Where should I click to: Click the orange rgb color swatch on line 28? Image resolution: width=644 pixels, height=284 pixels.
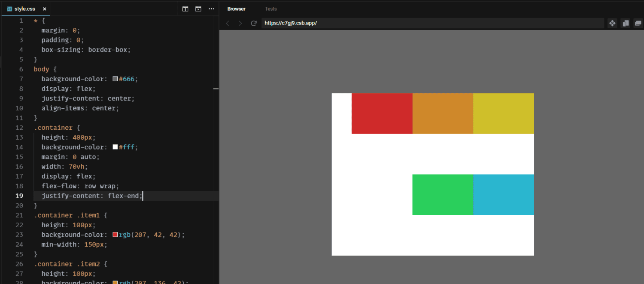click(x=115, y=282)
